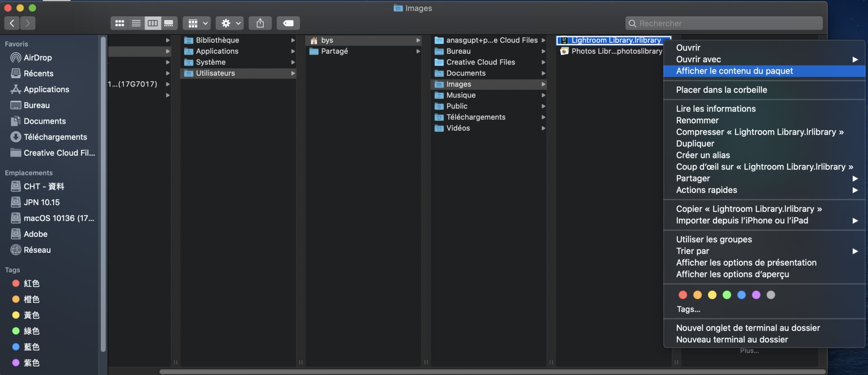Choose Nouveau terminal au dossier
Screen dimensions: 868x375
click(764, 339)
